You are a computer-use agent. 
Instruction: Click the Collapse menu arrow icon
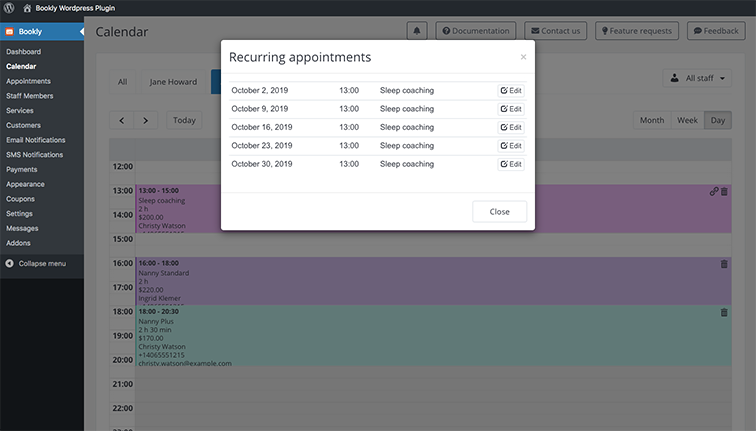point(9,263)
